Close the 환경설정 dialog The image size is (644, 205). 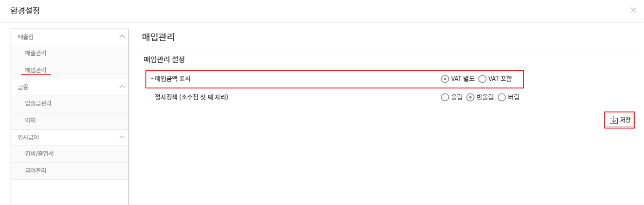pyautogui.click(x=633, y=10)
